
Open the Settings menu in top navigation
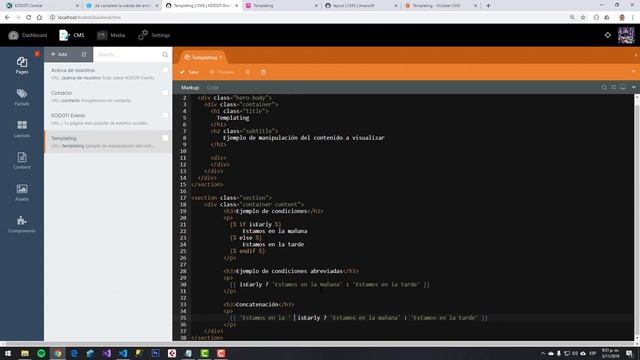(x=154, y=35)
